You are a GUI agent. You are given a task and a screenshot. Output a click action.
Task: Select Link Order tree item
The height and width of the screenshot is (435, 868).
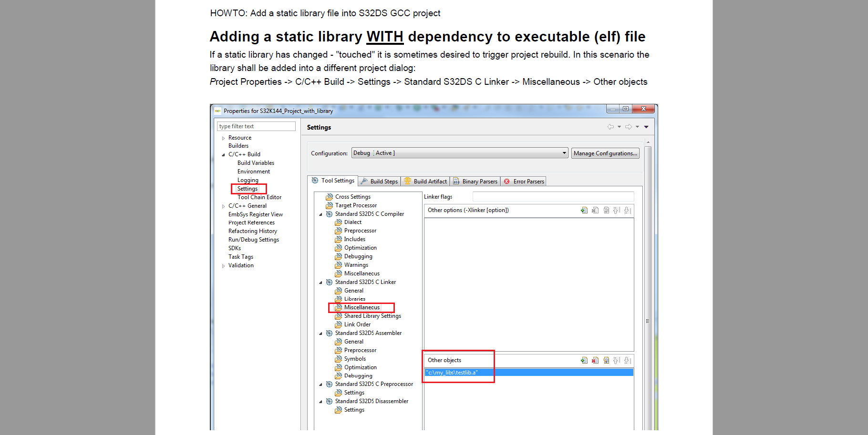point(357,324)
